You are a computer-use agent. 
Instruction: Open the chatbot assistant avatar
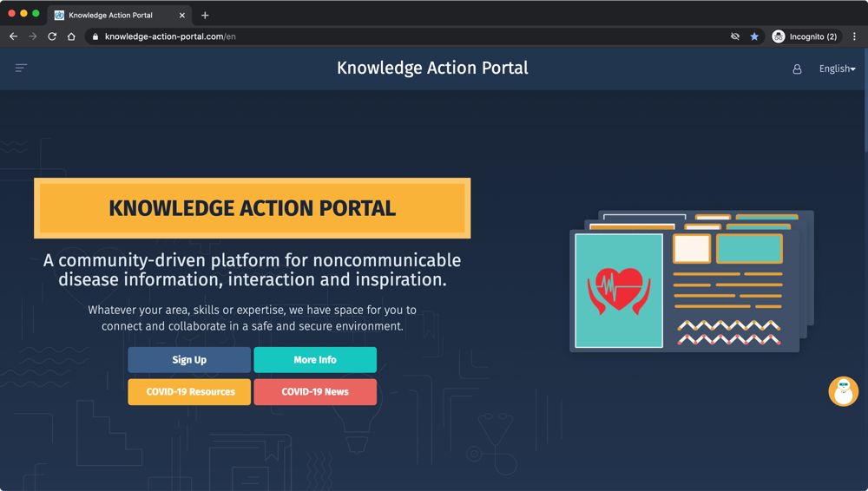click(x=843, y=391)
